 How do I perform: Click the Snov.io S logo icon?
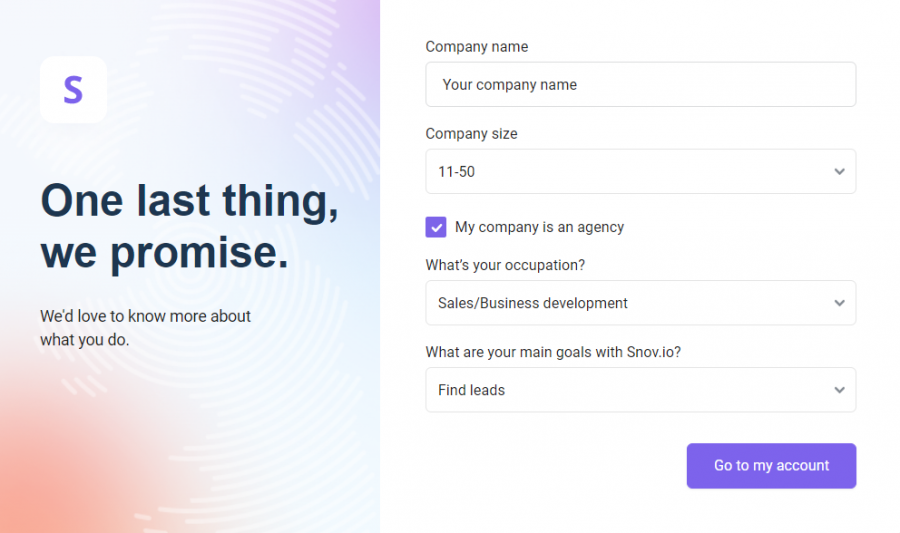(x=73, y=90)
